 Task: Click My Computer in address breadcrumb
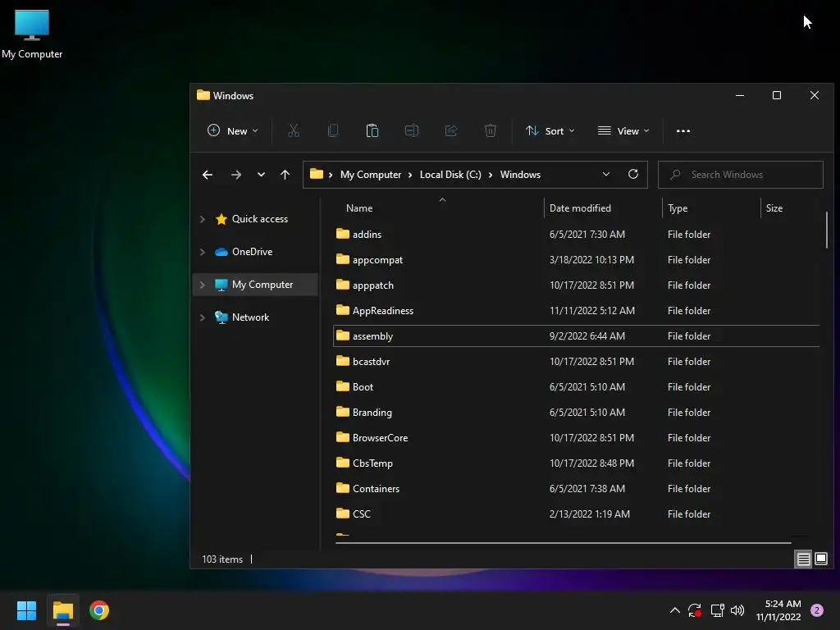(371, 175)
